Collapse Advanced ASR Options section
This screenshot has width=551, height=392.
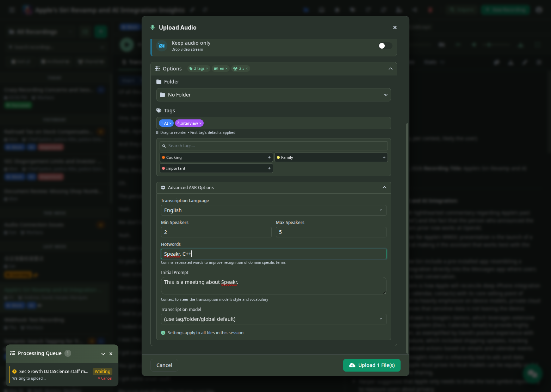[x=384, y=188]
